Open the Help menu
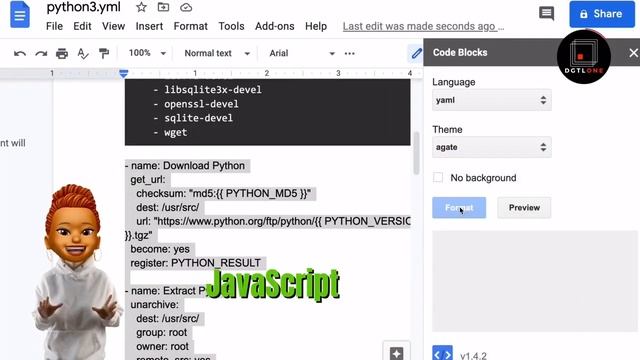The width and height of the screenshot is (640, 360). point(316,26)
